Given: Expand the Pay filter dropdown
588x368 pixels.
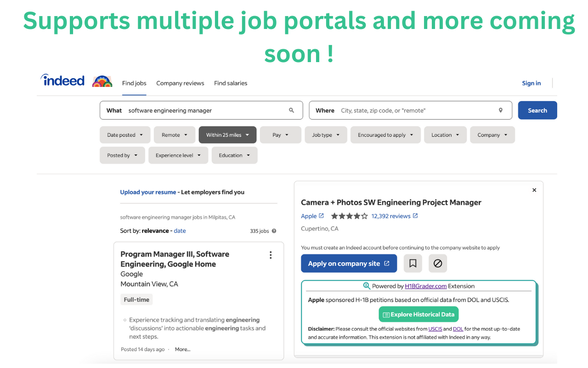Looking at the screenshot, I should click(x=281, y=135).
